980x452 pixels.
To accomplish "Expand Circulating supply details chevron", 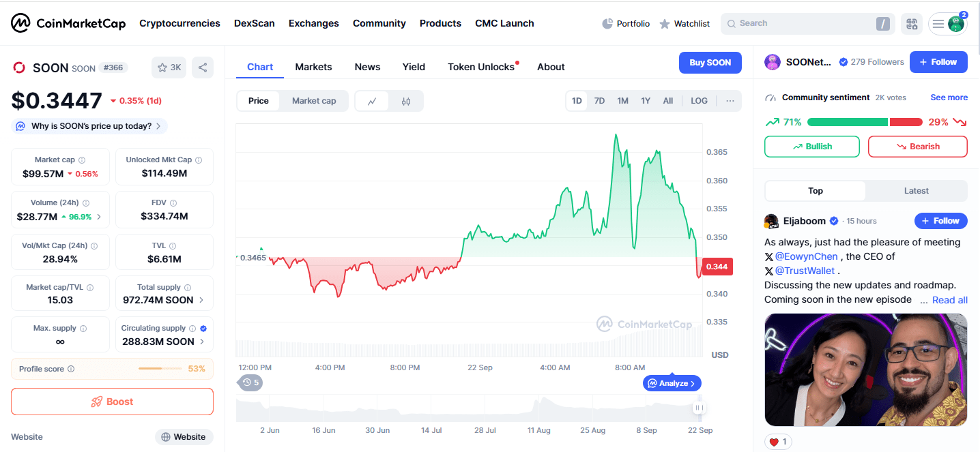I will click(x=201, y=342).
